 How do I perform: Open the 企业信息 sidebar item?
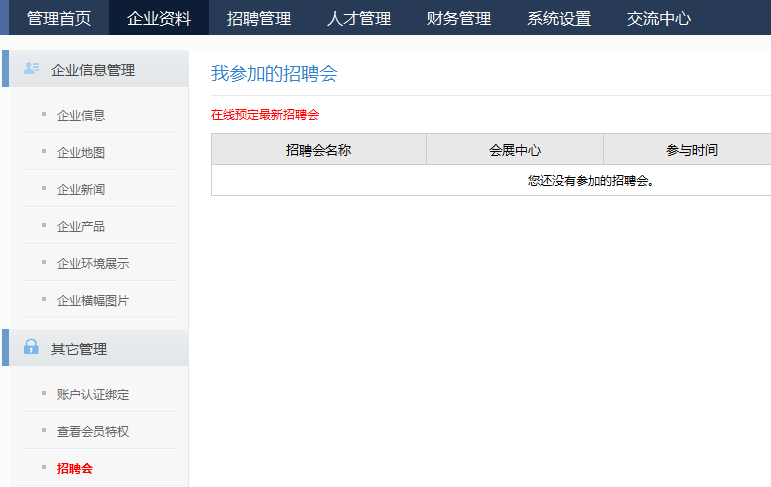click(x=81, y=115)
